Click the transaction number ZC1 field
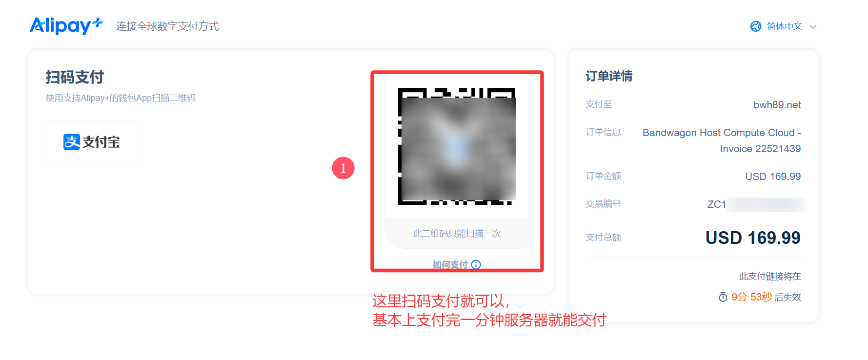 pyautogui.click(x=755, y=204)
